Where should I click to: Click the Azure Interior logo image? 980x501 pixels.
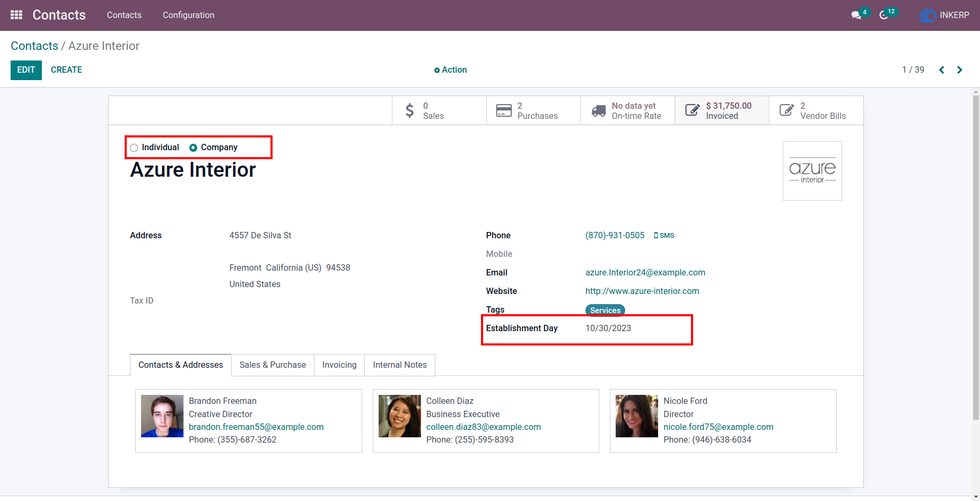(x=812, y=171)
